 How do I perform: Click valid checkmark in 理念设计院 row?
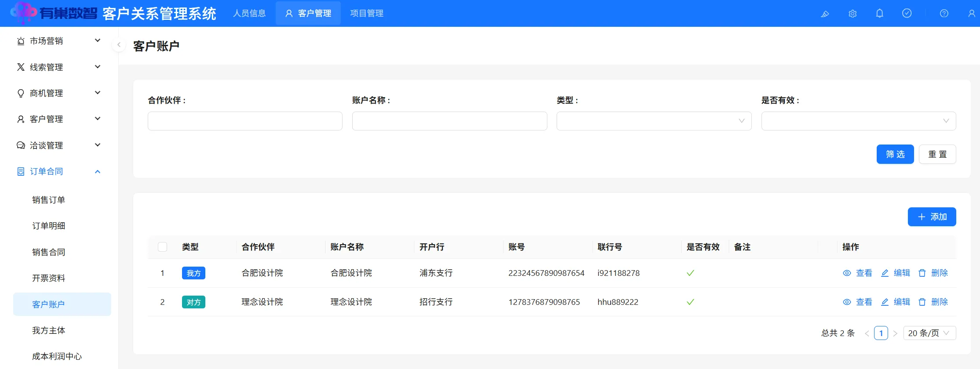[690, 302]
